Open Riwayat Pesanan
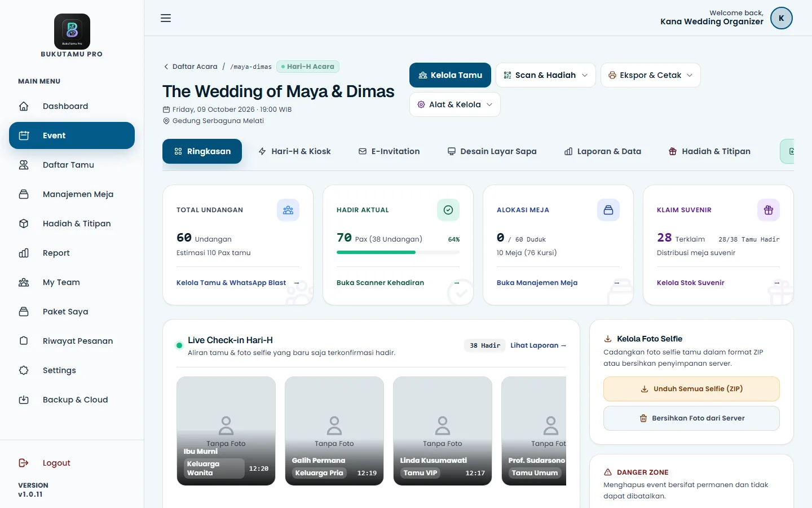The height and width of the screenshot is (508, 812). [72, 341]
